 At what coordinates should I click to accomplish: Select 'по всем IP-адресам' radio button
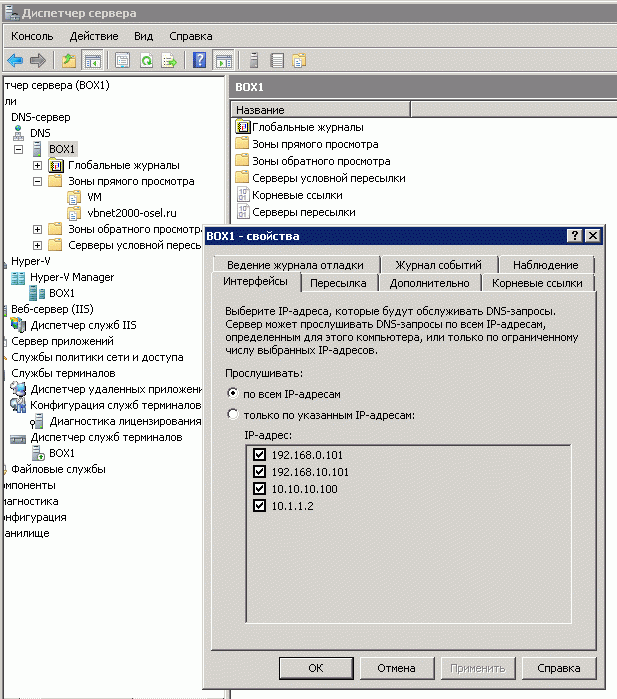tap(232, 393)
